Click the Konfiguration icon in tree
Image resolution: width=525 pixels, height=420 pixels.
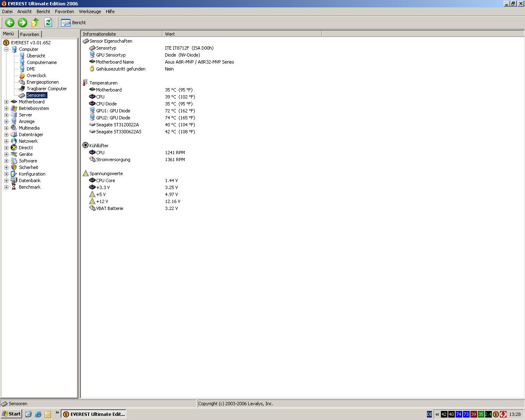14,174
